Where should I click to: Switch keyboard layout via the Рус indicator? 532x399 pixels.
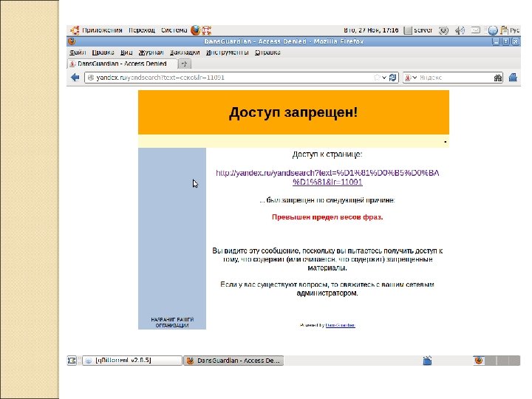coord(514,30)
